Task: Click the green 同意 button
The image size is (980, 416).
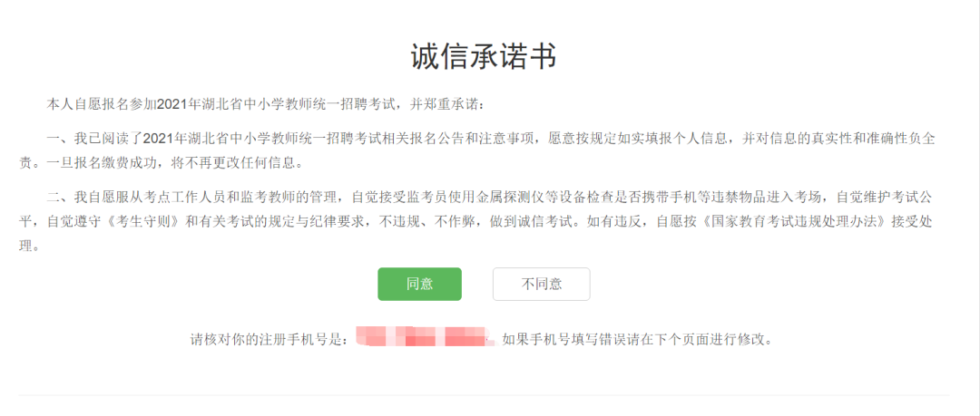Action: [419, 285]
